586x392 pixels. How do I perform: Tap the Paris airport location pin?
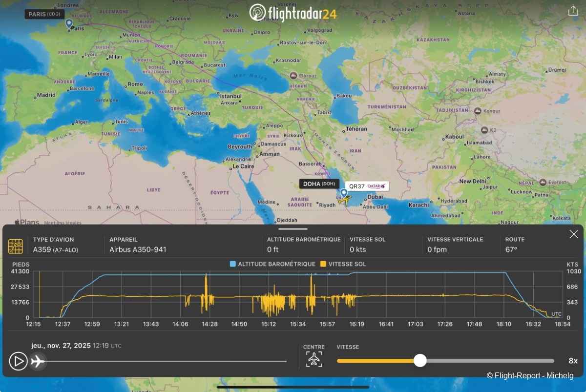pos(69,23)
